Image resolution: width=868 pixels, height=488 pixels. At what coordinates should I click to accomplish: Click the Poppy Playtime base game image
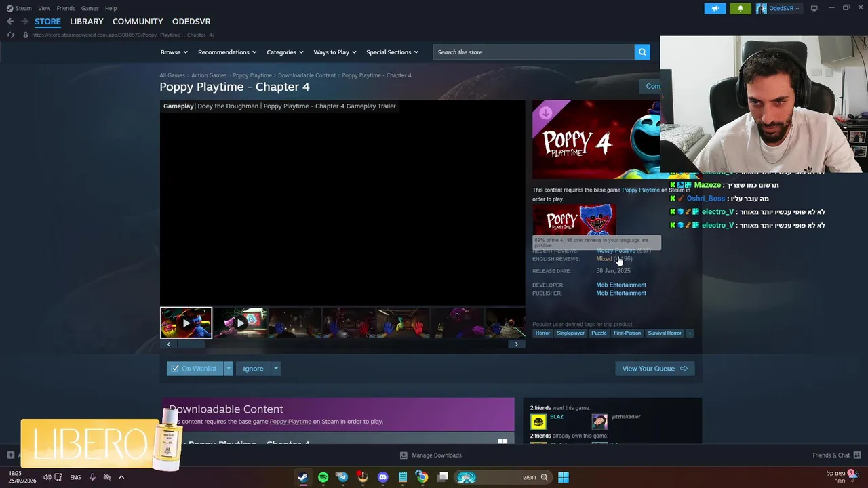574,220
